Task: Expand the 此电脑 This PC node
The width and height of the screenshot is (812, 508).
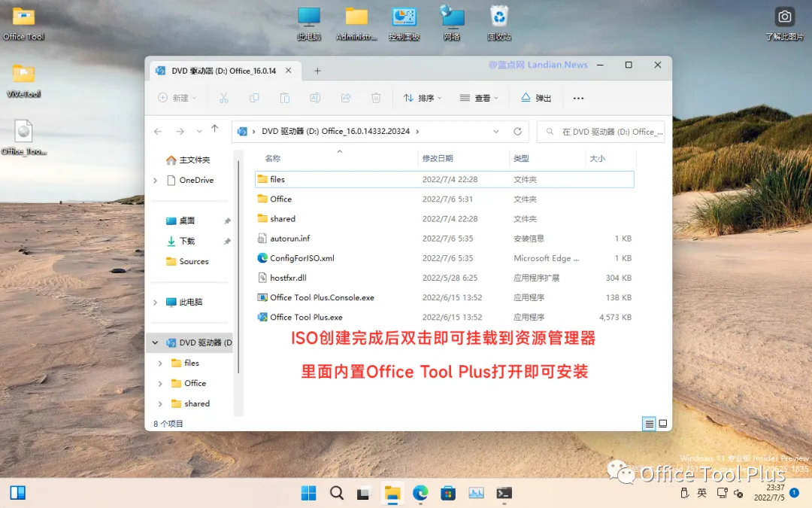Action: click(x=155, y=303)
